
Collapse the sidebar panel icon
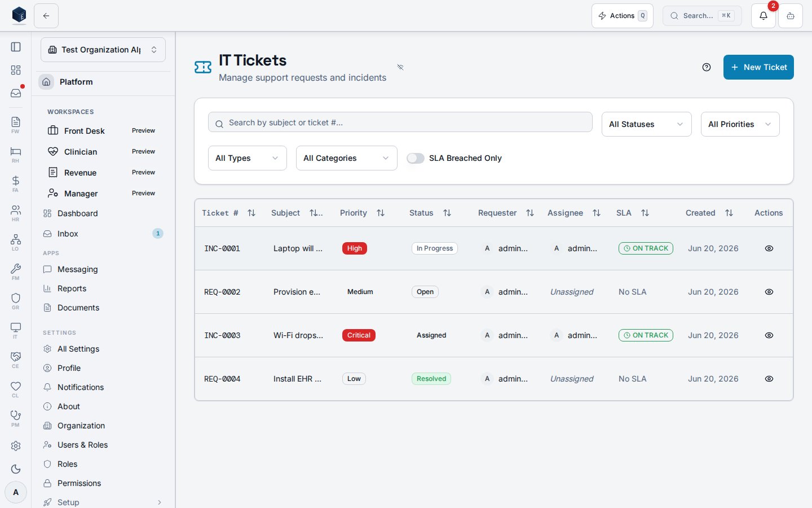16,47
